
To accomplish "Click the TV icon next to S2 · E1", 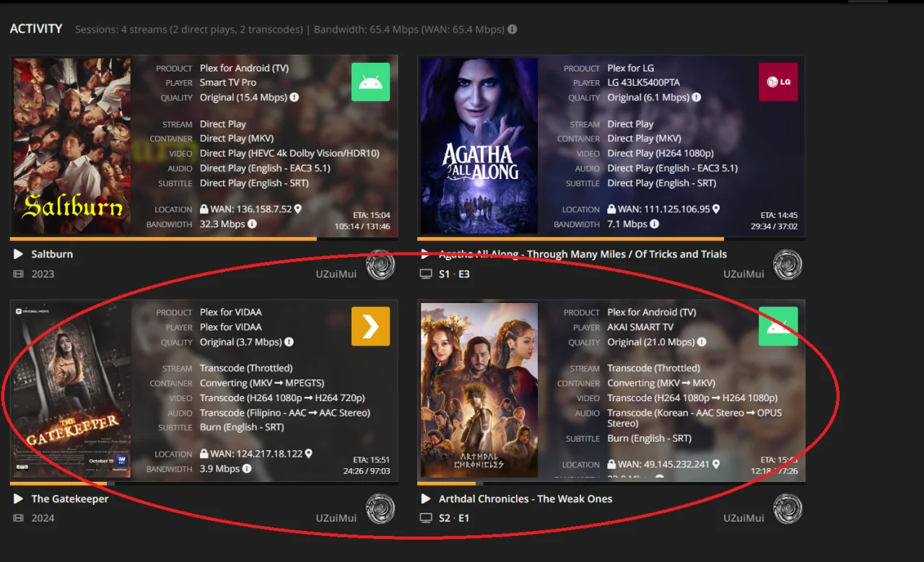I will (426, 518).
